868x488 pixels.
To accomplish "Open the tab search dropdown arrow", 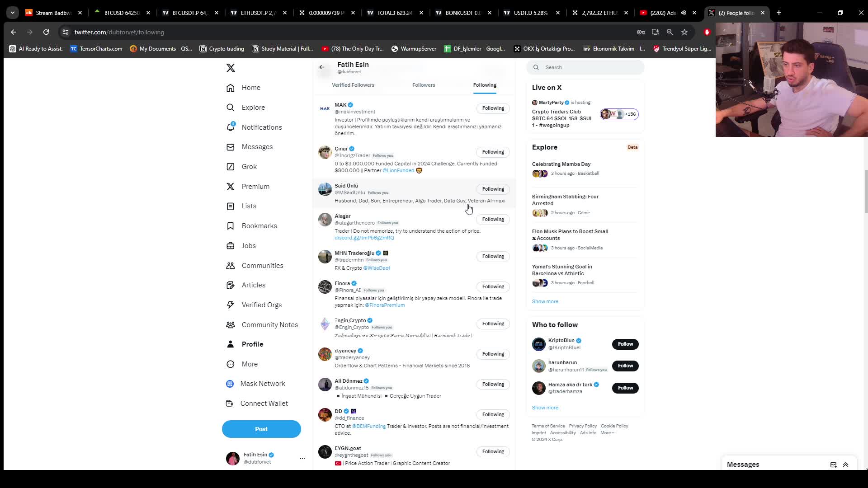I will pos(13,13).
